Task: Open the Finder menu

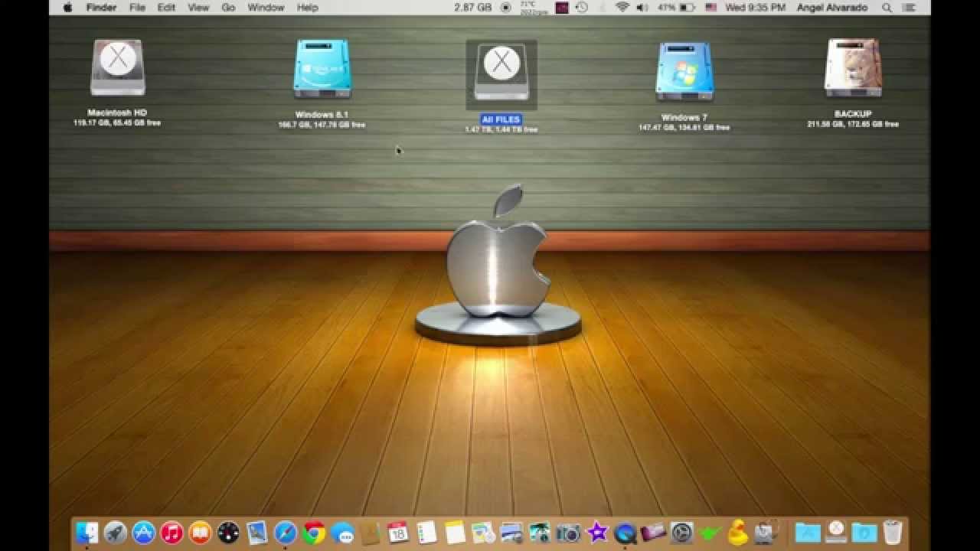Action: coord(101,8)
